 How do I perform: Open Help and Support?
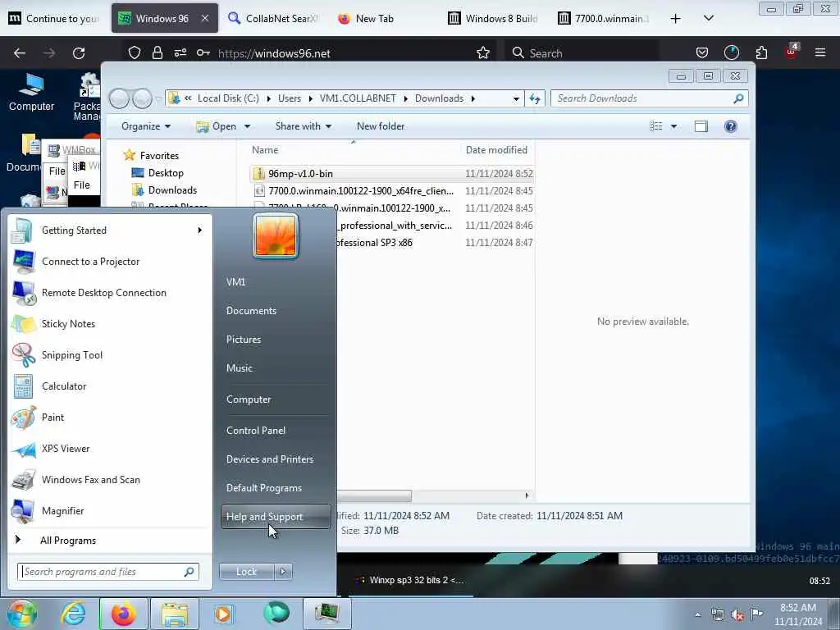click(276, 517)
